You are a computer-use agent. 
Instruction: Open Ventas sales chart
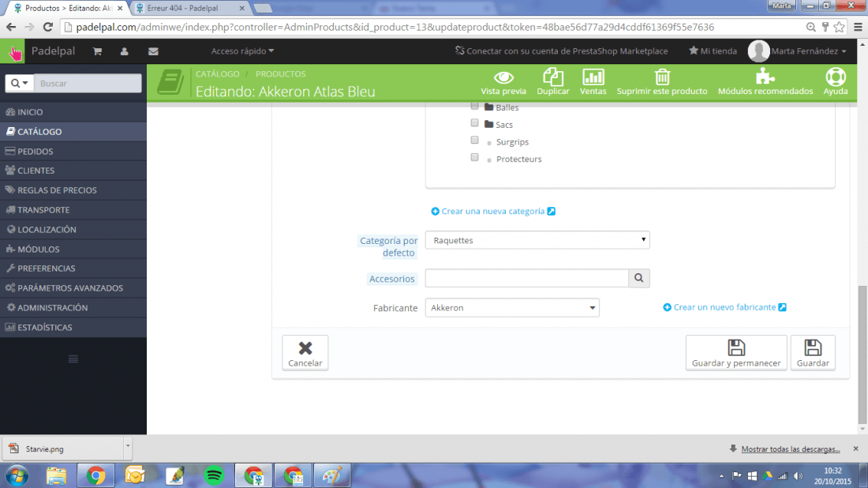coord(593,83)
